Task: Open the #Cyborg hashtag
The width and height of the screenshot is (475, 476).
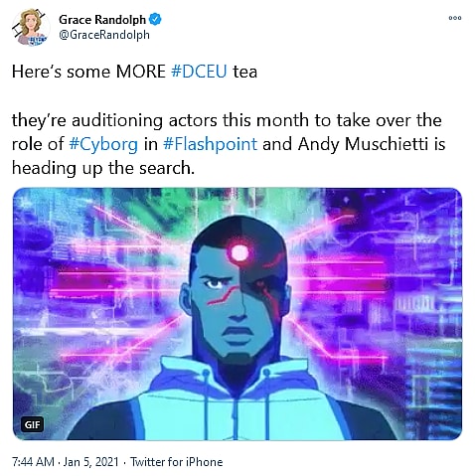Action: pyautogui.click(x=103, y=144)
